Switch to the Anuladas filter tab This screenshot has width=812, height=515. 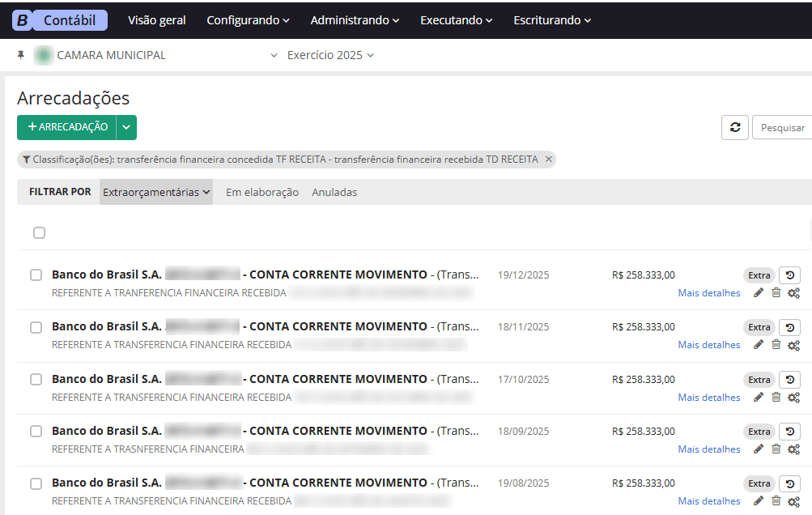334,192
